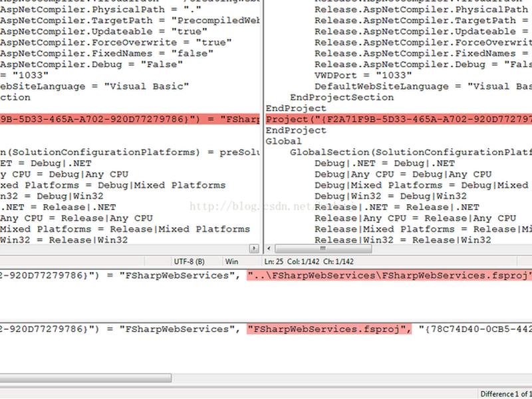Image resolution: width=532 pixels, height=399 pixels.
Task: Click Debug|Win32 = Debug|Win32 in right pane
Action: [x=390, y=196]
